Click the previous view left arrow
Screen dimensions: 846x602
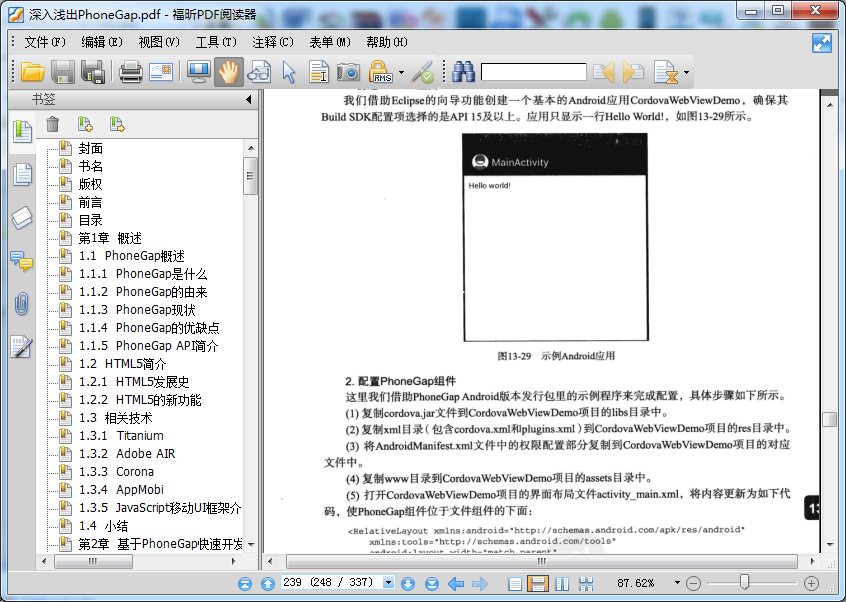point(456,583)
